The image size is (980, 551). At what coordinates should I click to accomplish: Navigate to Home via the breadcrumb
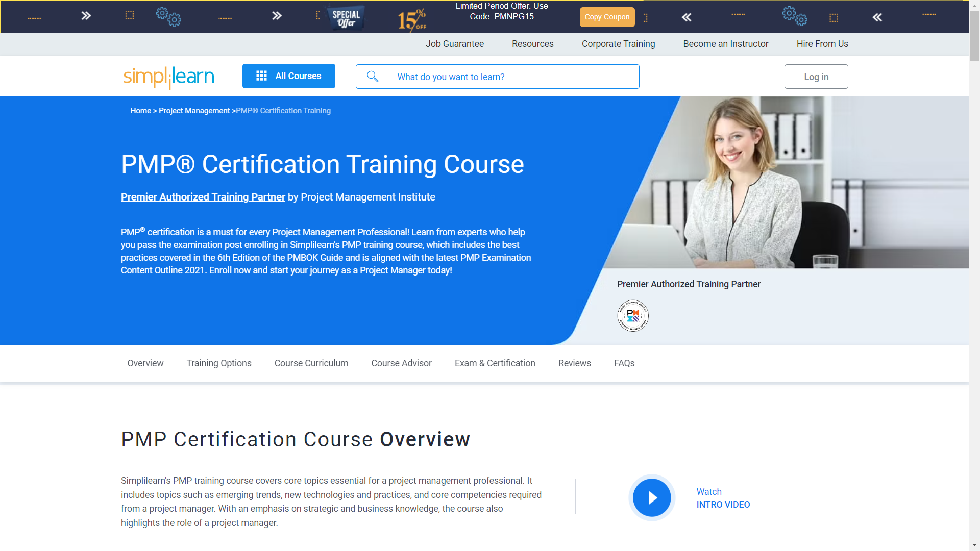pyautogui.click(x=140, y=110)
